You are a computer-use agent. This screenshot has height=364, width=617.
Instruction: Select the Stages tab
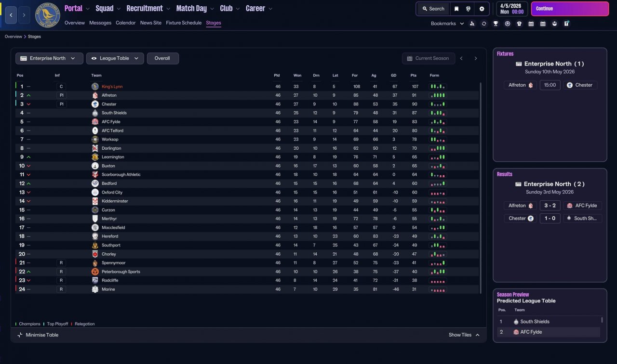pos(214,23)
